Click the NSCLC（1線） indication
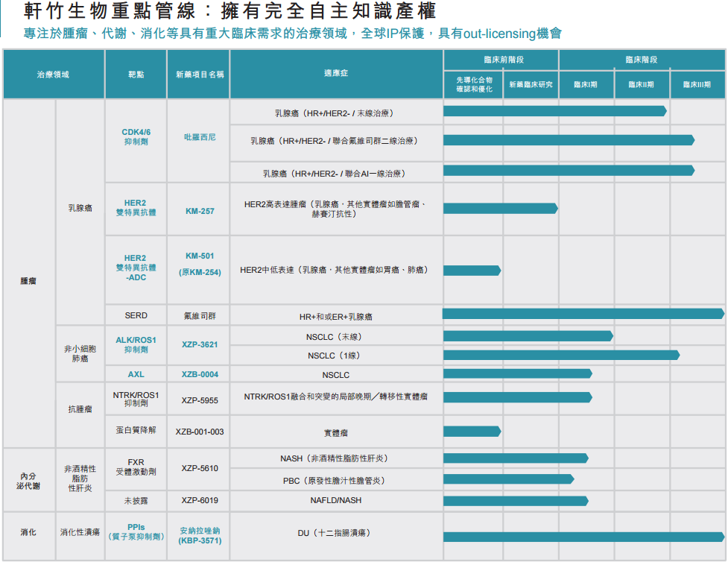This screenshot has height=562, width=728. pyautogui.click(x=334, y=356)
